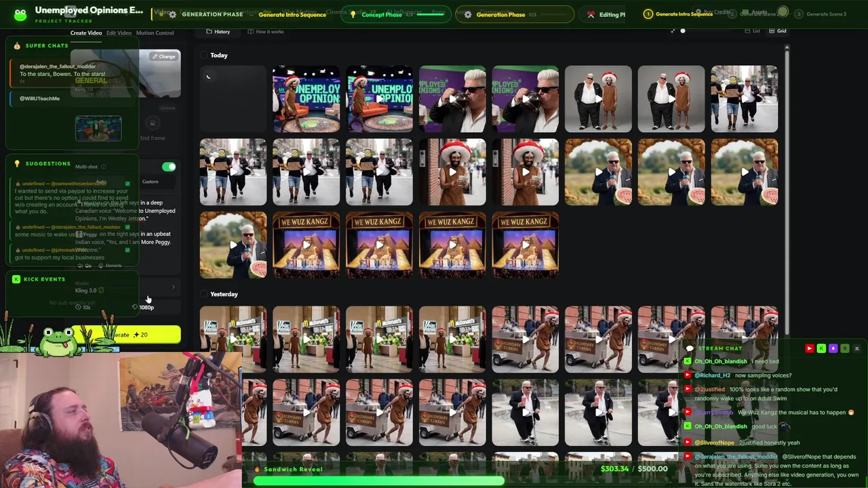Click the @2justified username in chat
This screenshot has height=488, width=868.
click(x=710, y=390)
